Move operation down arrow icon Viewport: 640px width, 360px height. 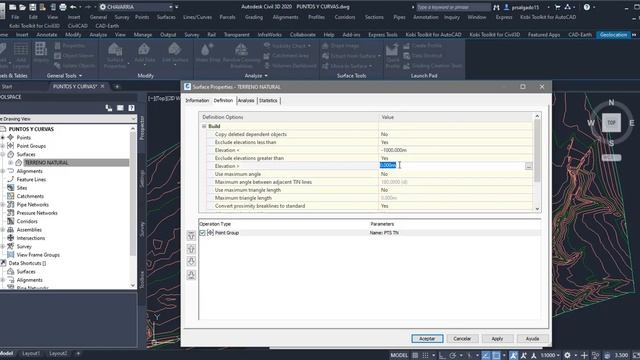(x=191, y=261)
